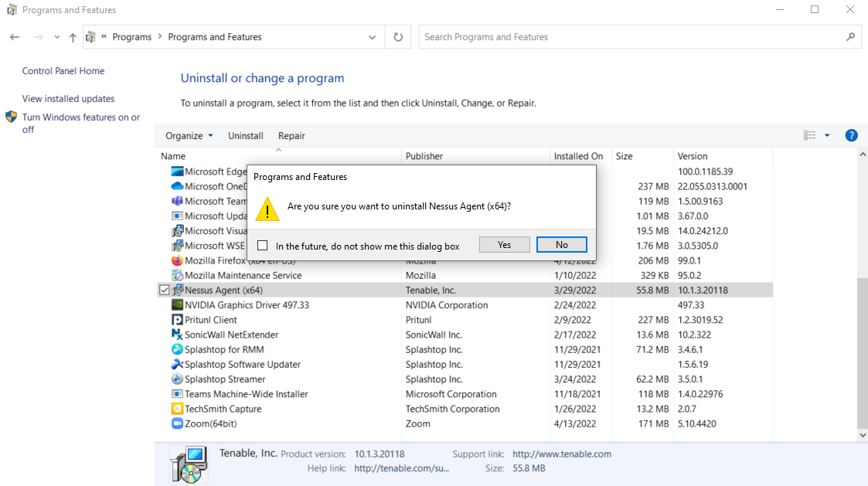Click the Teams Machine-Wide Installer icon
Image resolution: width=868 pixels, height=486 pixels.
pyautogui.click(x=177, y=394)
